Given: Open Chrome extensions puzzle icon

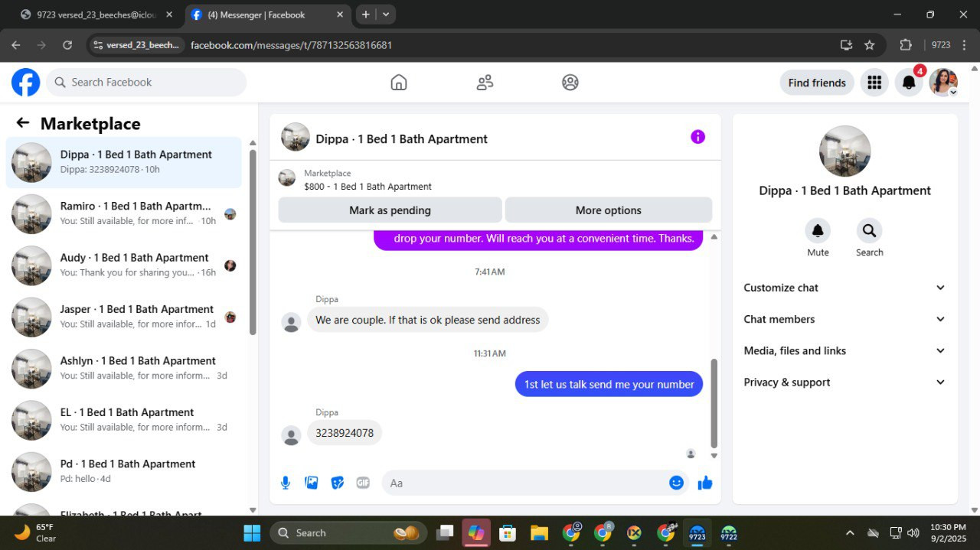Looking at the screenshot, I should pos(906,45).
